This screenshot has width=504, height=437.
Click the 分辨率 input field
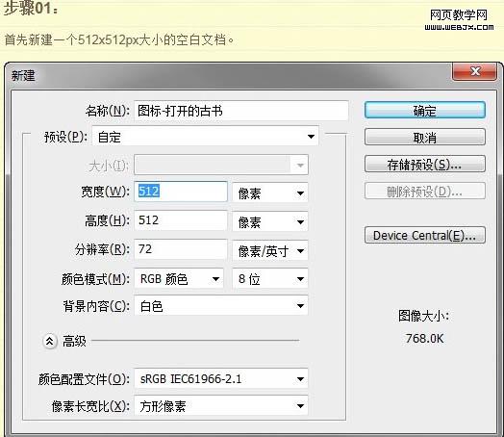[x=181, y=249]
